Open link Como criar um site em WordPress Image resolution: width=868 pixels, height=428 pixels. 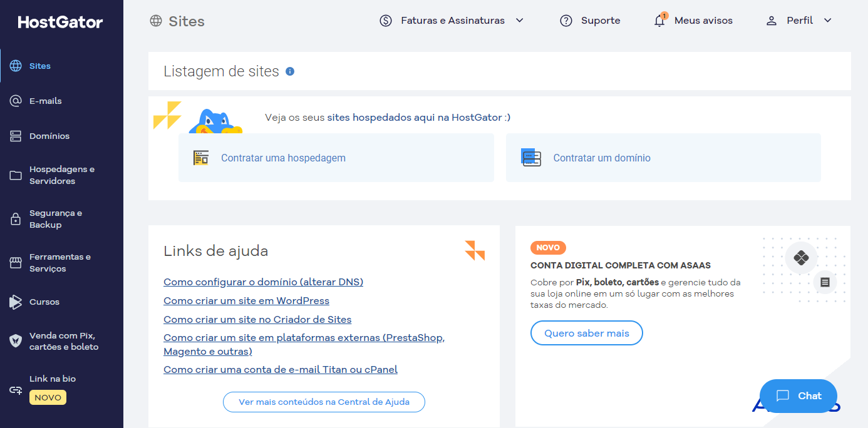(246, 301)
